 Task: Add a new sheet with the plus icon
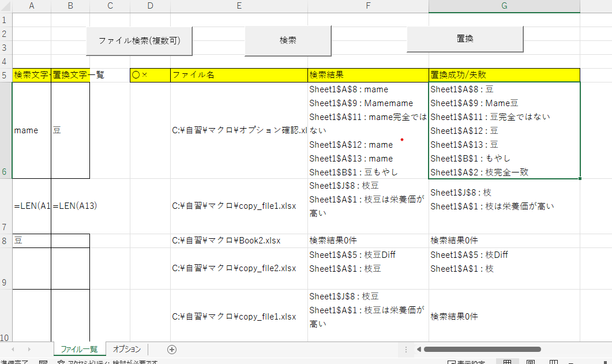171,349
